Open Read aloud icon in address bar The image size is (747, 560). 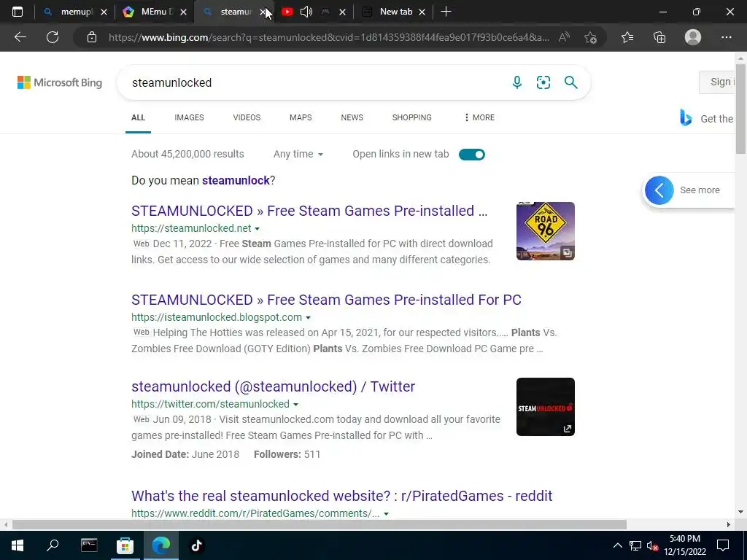click(564, 37)
